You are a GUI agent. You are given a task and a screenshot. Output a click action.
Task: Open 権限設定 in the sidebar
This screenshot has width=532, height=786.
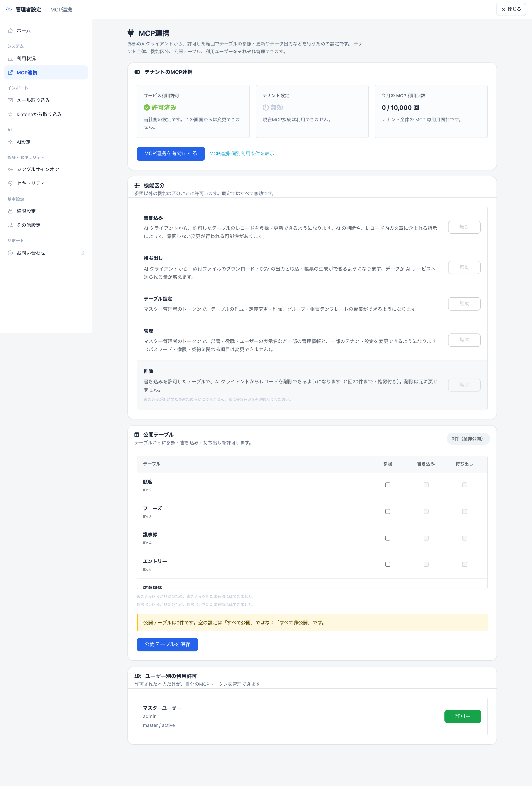pyautogui.click(x=46, y=211)
